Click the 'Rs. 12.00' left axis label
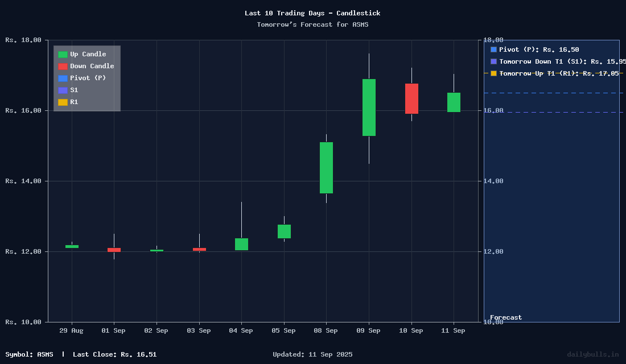 click(x=23, y=252)
